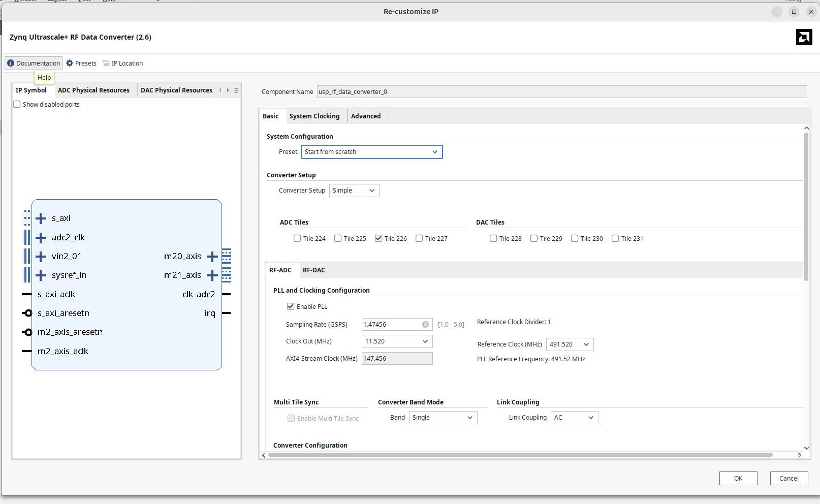Click the AMD logo icon
820x504 pixels.
(x=804, y=37)
